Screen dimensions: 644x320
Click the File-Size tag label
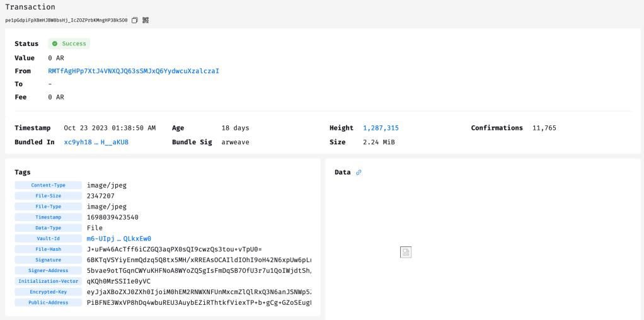tap(49, 196)
